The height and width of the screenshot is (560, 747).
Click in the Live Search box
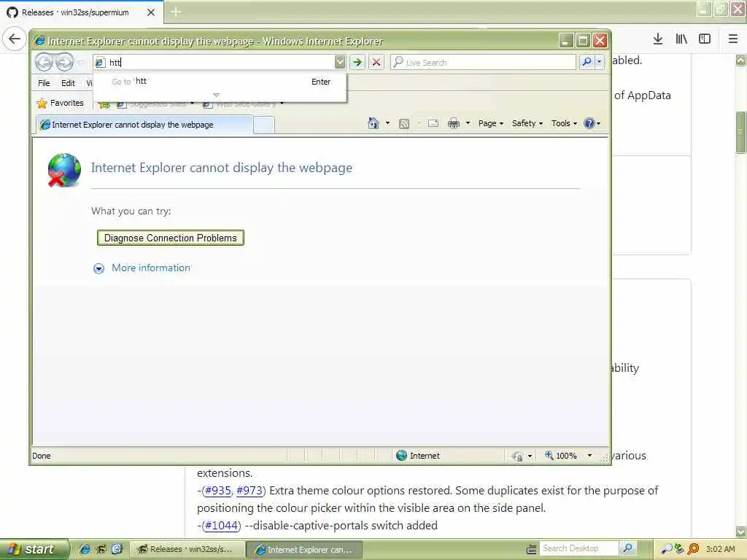click(484, 62)
